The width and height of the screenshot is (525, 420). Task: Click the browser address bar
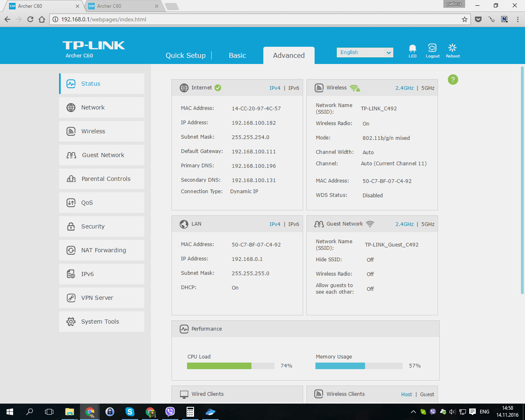click(x=258, y=19)
